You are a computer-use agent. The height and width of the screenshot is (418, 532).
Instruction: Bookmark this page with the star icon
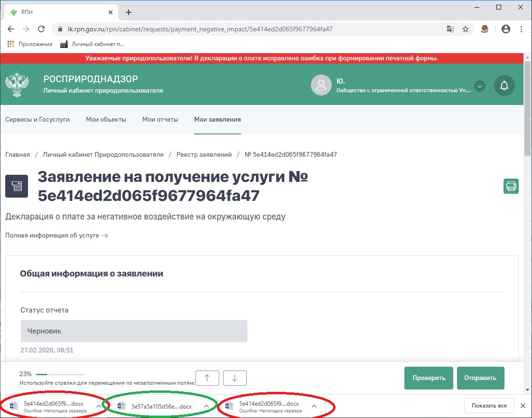pos(466,29)
